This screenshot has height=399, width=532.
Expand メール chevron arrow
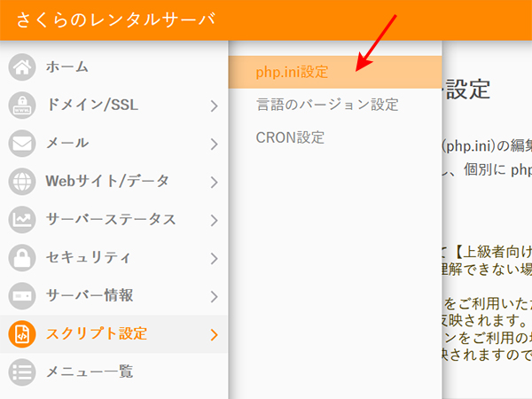coord(214,144)
